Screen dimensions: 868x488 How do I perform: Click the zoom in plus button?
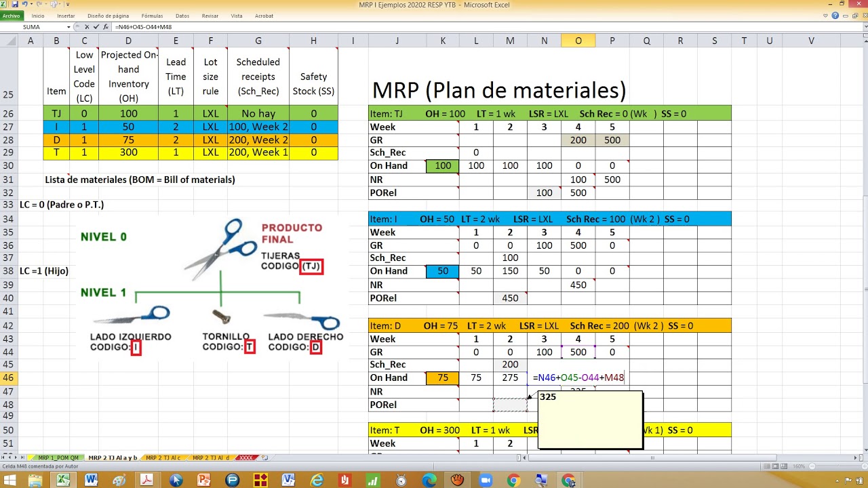(864, 466)
